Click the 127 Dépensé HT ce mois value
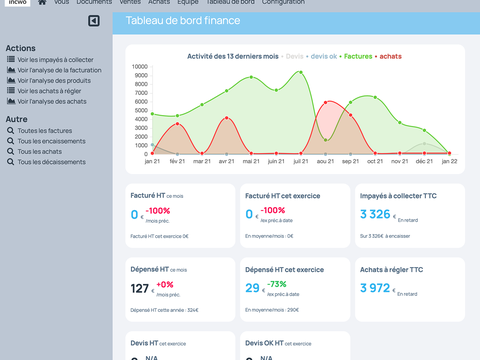Screen dimensions: 480x360 139,288
